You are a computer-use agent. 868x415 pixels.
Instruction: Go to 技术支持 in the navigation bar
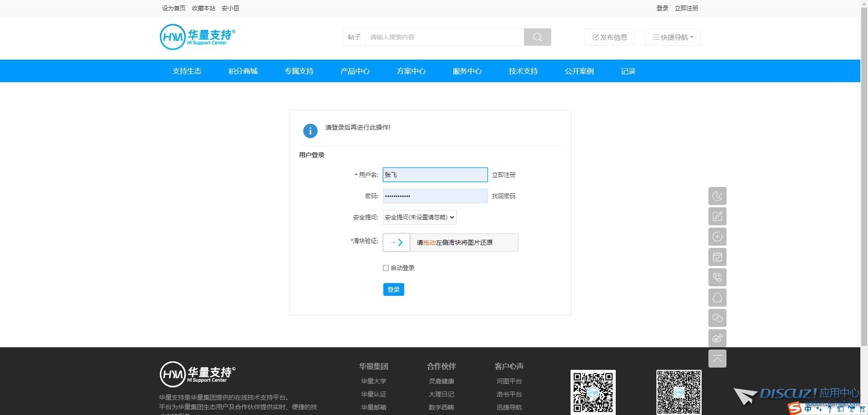coord(523,71)
